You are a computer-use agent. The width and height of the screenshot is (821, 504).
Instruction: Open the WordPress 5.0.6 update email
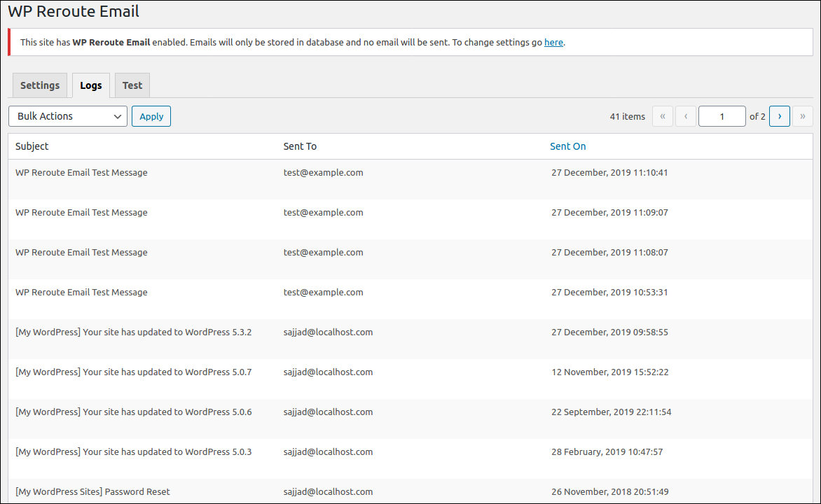point(134,412)
